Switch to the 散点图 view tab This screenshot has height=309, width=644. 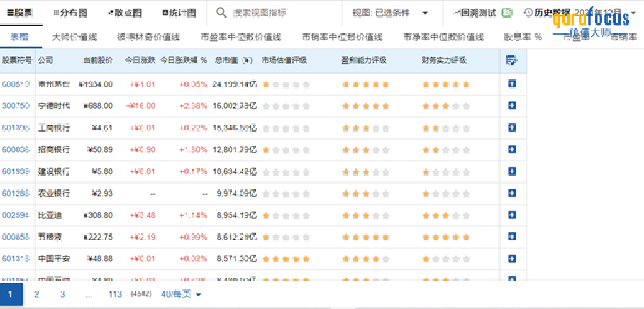(125, 13)
